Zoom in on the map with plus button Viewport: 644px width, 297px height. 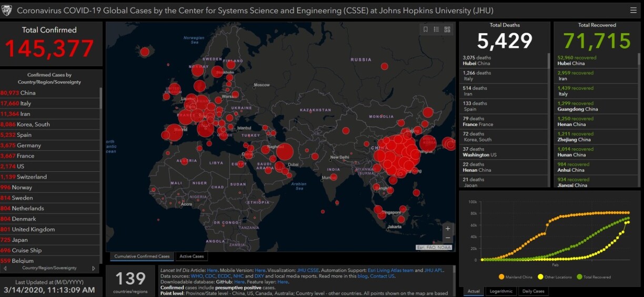[448, 229]
